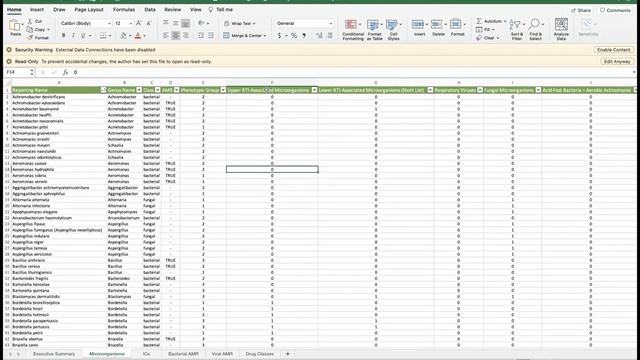The height and width of the screenshot is (360, 640).
Task: Open the Clear eraser menu
Action: 488,38
